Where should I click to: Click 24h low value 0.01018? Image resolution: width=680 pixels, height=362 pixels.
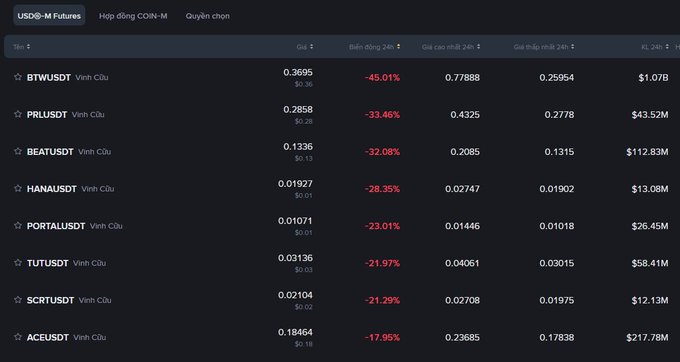click(x=557, y=226)
